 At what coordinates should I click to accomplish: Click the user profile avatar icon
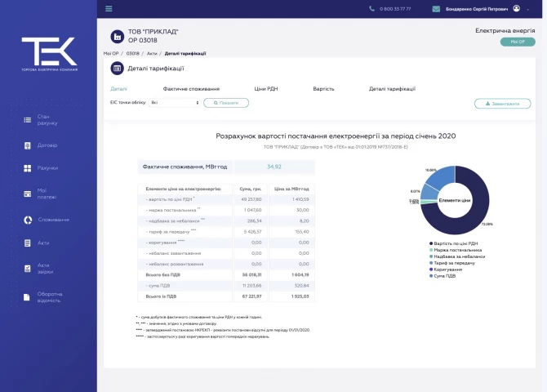[516, 8]
